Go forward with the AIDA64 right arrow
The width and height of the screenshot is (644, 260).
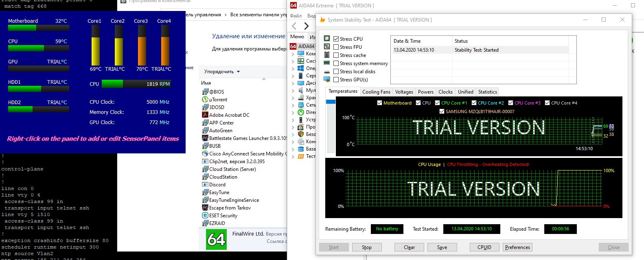click(x=307, y=26)
